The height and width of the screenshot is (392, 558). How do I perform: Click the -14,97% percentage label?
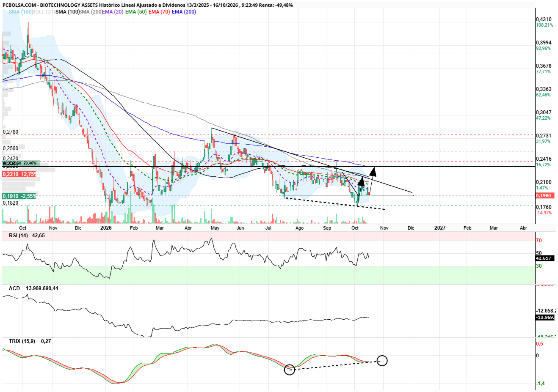click(x=544, y=213)
